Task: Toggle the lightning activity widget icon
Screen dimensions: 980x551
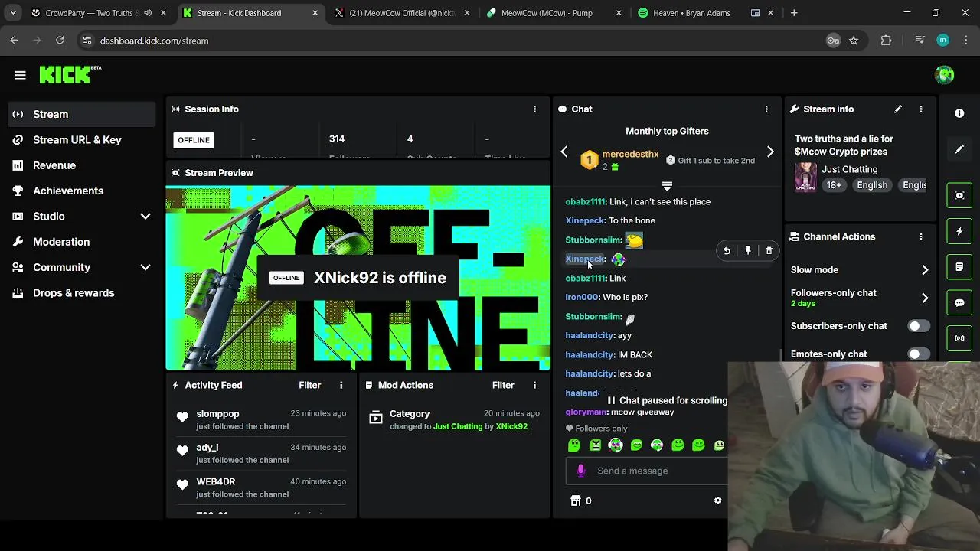Action: coord(959,231)
